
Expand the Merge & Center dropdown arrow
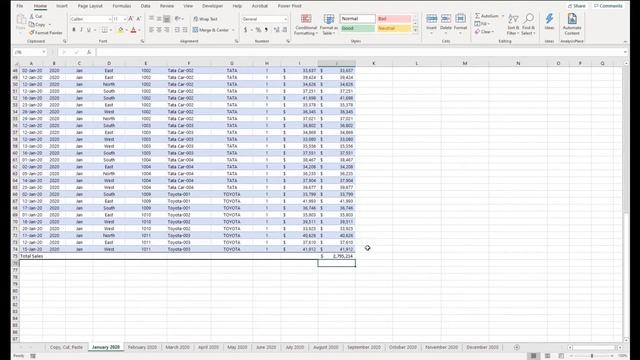click(x=233, y=30)
